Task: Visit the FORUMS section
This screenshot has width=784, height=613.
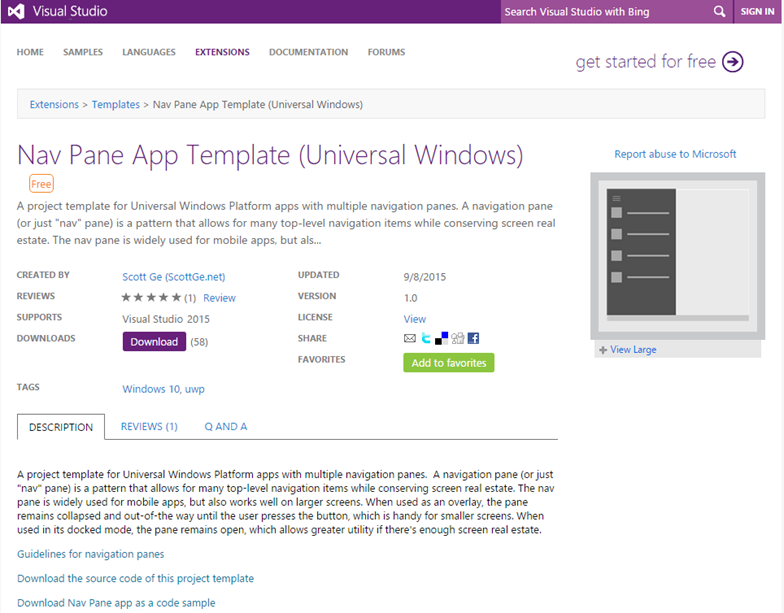Action: click(386, 52)
